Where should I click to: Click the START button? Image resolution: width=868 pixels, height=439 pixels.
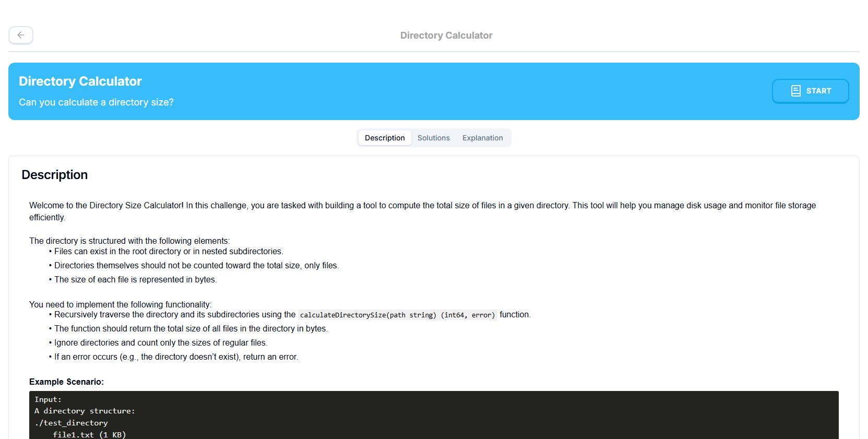(x=810, y=91)
